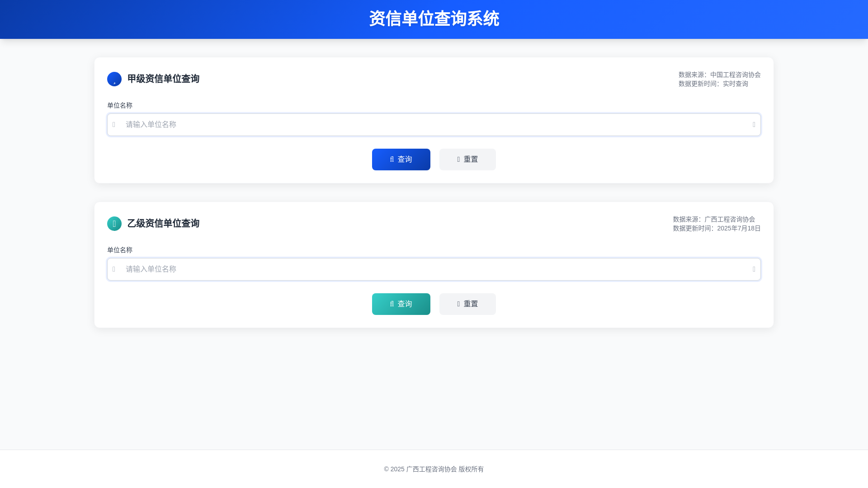
Task: Click the blue icon beside 甲级资信单位查询
Action: coord(114,79)
